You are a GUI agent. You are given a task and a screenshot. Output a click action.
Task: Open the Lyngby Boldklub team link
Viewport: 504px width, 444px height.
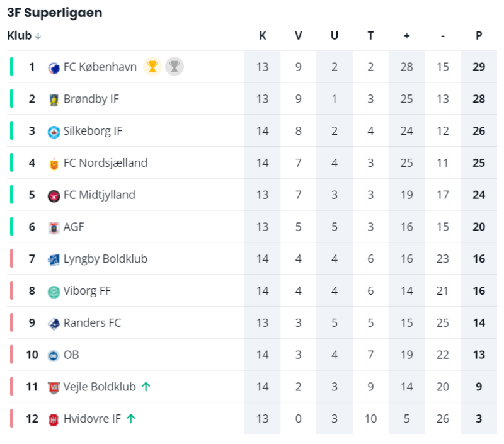105,259
